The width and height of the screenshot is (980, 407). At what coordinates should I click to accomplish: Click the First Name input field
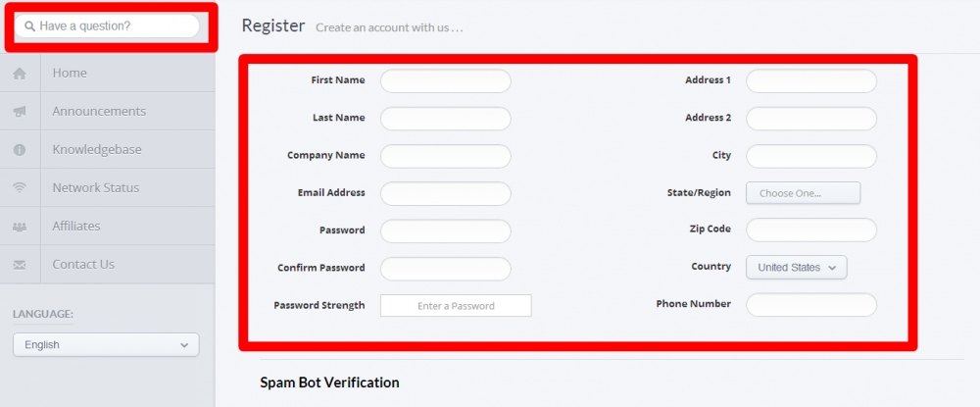tap(446, 80)
